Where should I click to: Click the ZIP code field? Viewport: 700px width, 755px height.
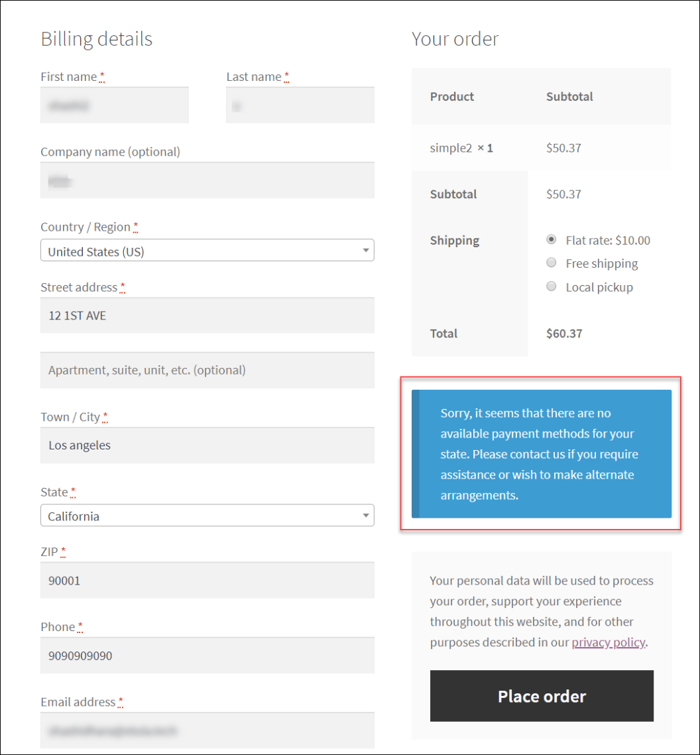coord(207,580)
